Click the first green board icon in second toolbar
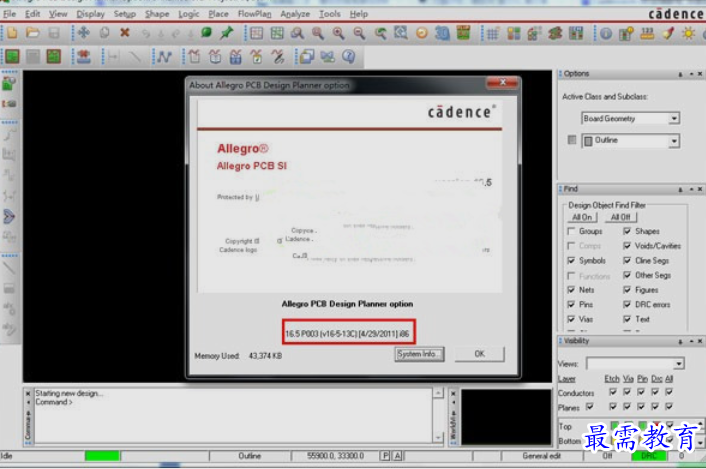The height and width of the screenshot is (469, 706). [x=12, y=57]
